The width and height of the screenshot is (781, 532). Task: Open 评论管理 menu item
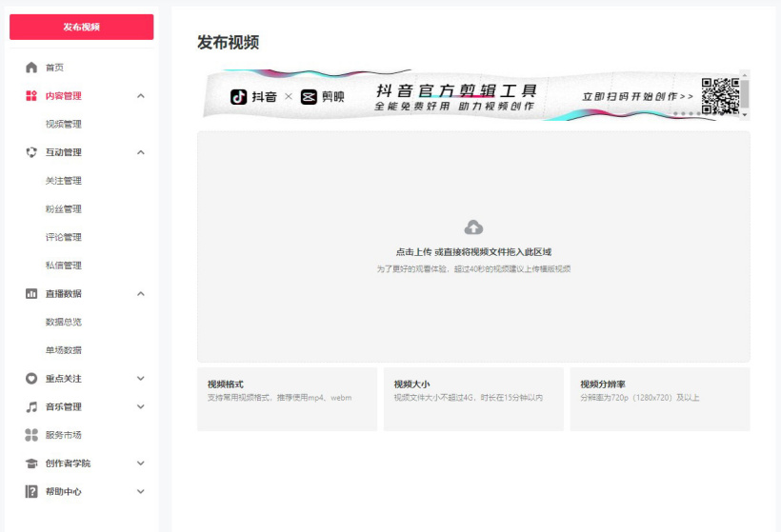click(63, 237)
